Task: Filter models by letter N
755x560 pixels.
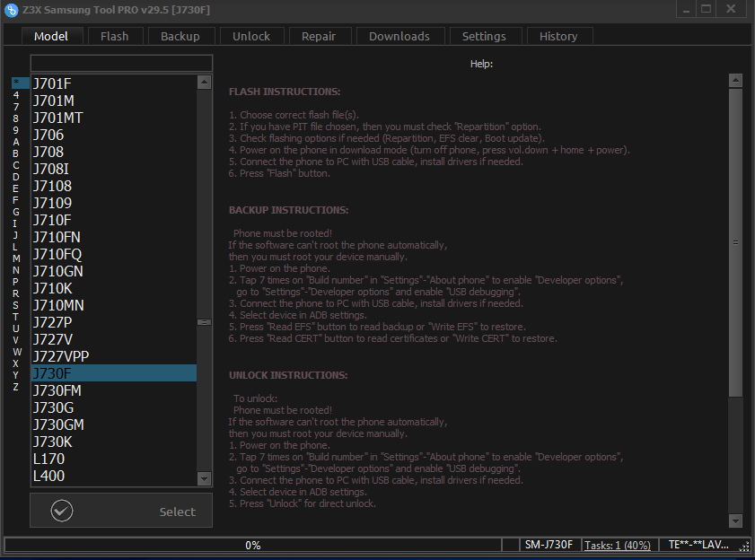Action: pyautogui.click(x=16, y=270)
